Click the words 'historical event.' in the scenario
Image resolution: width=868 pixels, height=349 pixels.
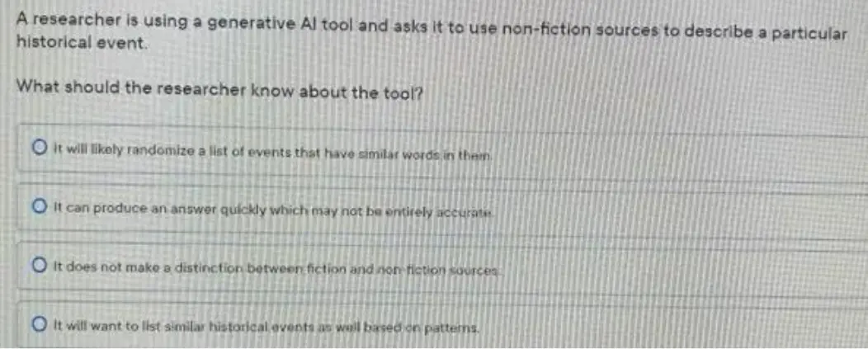tap(82, 41)
